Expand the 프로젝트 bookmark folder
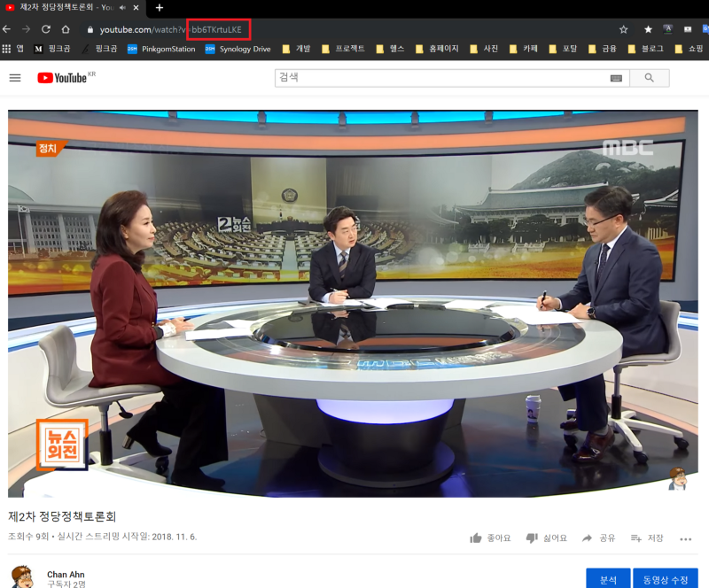This screenshot has height=588, width=709. point(344,49)
